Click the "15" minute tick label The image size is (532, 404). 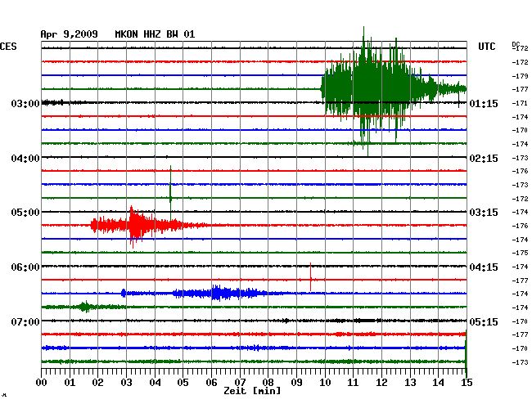pos(467,383)
